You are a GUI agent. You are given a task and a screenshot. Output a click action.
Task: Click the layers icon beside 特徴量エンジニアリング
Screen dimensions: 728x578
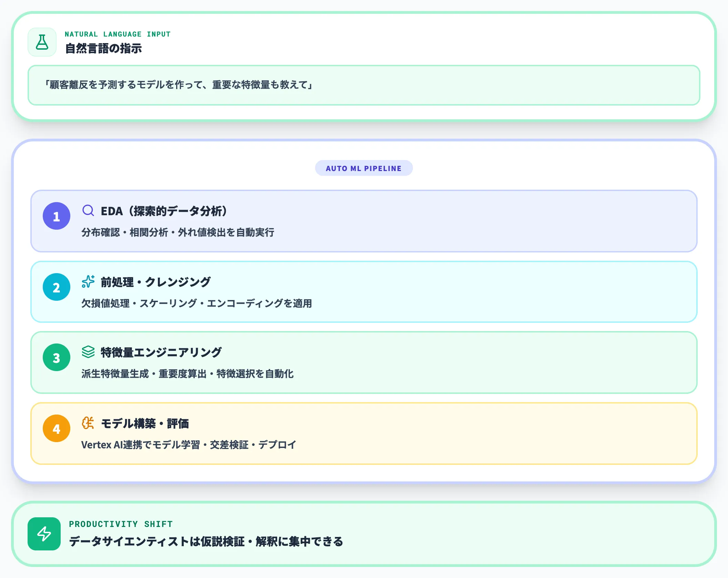pos(88,352)
